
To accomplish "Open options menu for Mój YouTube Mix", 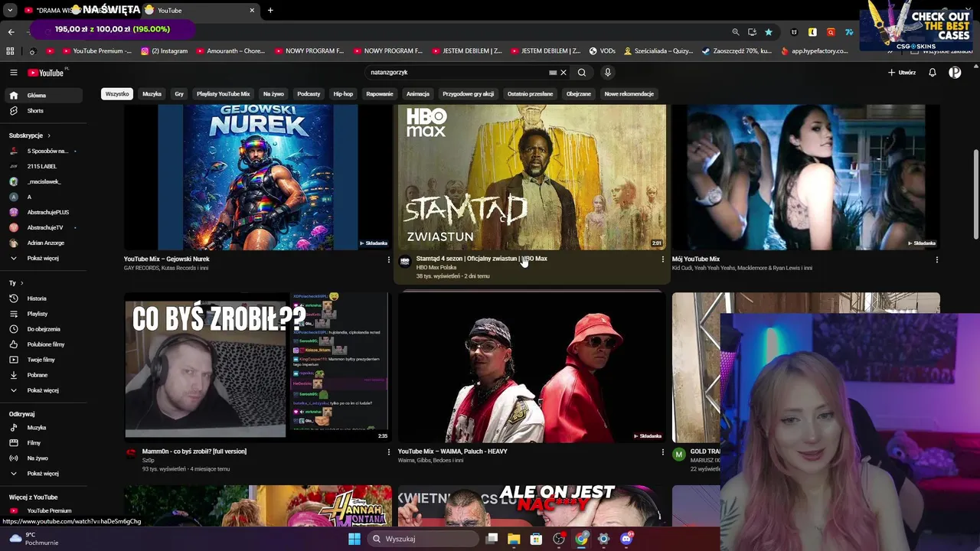I will pyautogui.click(x=936, y=259).
